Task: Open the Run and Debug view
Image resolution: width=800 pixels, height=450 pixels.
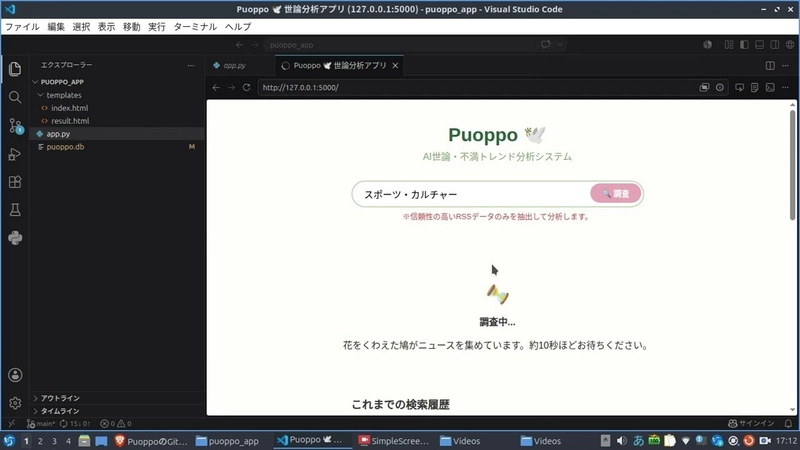Action: (15, 154)
